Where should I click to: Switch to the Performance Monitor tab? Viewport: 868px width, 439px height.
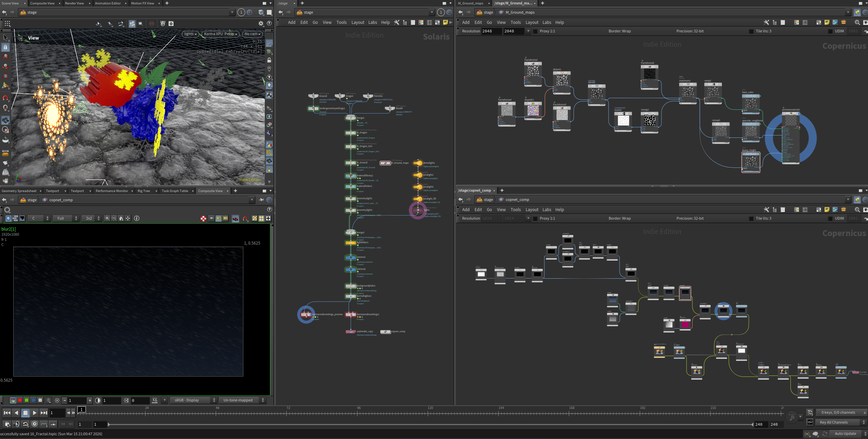pyautogui.click(x=112, y=191)
